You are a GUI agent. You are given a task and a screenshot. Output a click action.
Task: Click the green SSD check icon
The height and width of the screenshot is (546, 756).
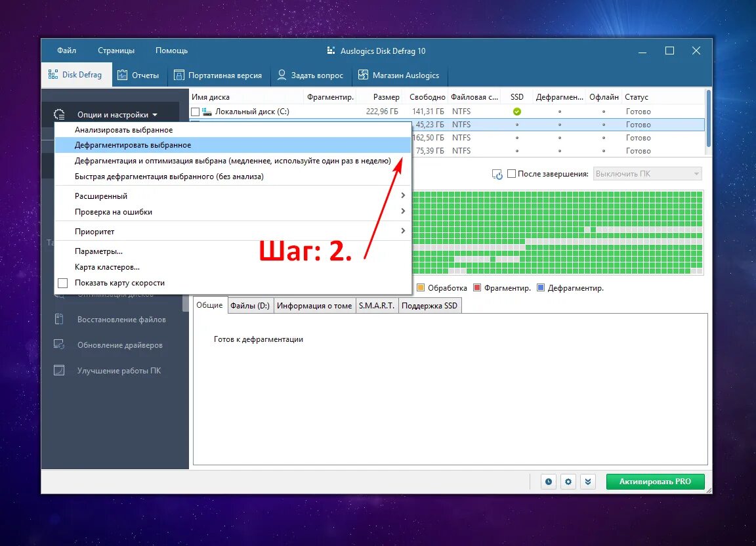517,112
